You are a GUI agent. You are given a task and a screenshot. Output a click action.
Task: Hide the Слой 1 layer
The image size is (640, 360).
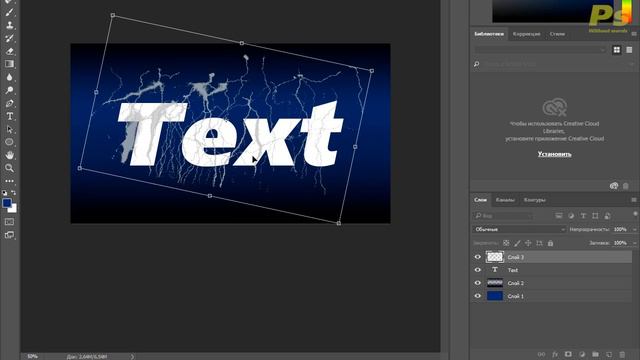pyautogui.click(x=478, y=296)
